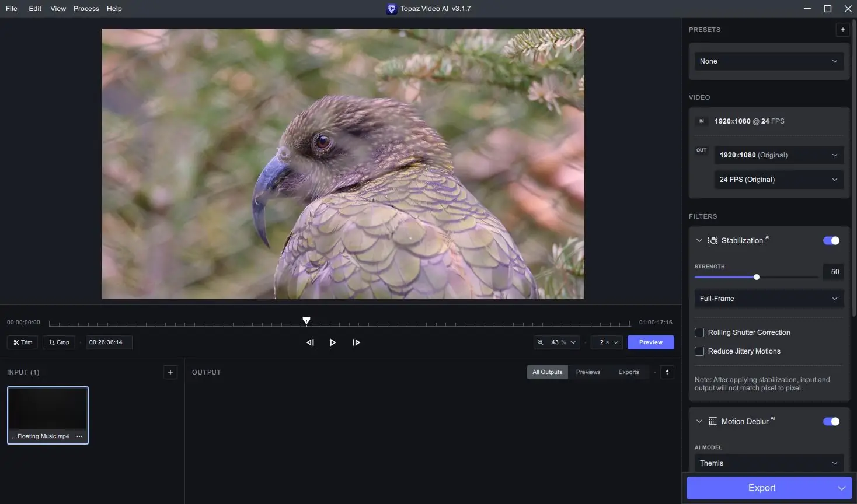Screen dimensions: 857x504
Task: Disable the Stabilization filter toggle
Action: coord(831,240)
